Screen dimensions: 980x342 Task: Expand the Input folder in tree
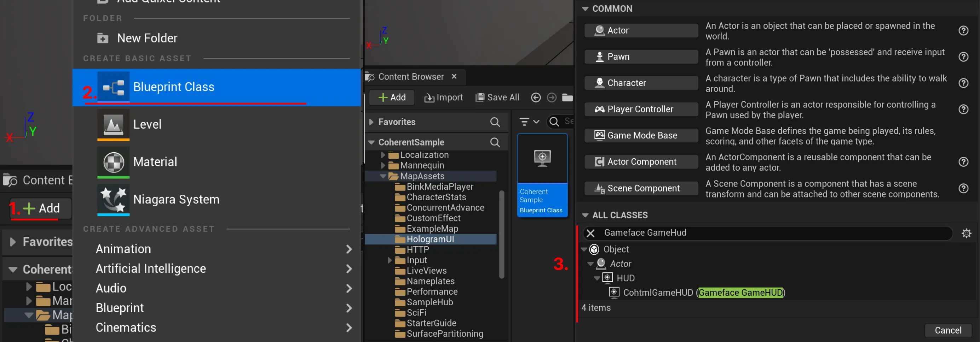(390, 260)
